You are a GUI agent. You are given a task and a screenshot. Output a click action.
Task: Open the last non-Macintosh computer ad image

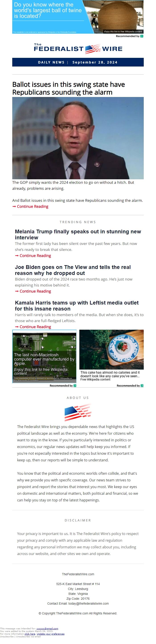coord(44,356)
